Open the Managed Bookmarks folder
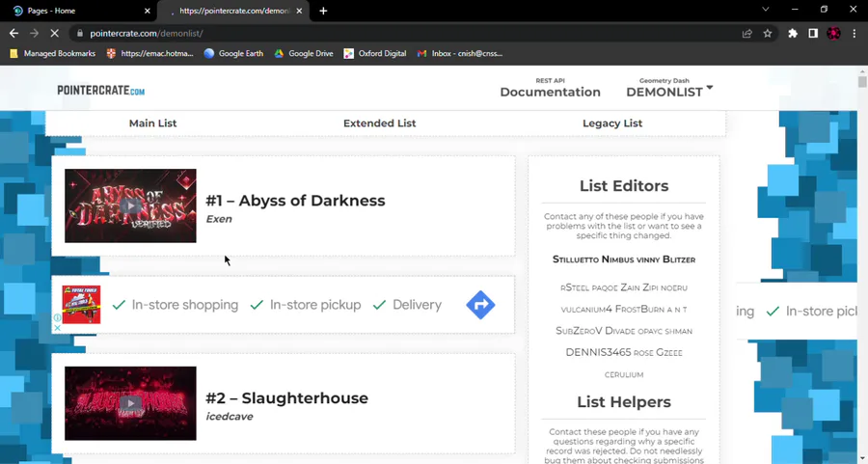Viewport: 868px width, 464px height. click(53, 54)
